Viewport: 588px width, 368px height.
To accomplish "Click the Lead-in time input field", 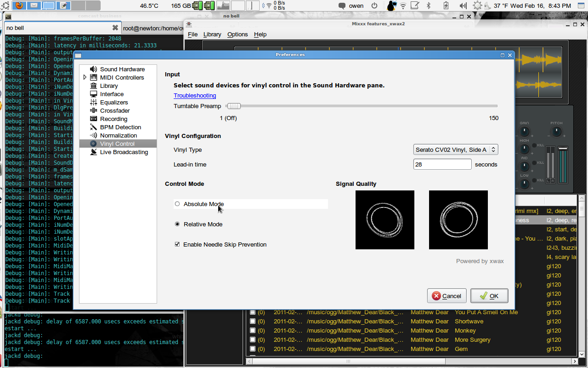I will click(x=442, y=164).
